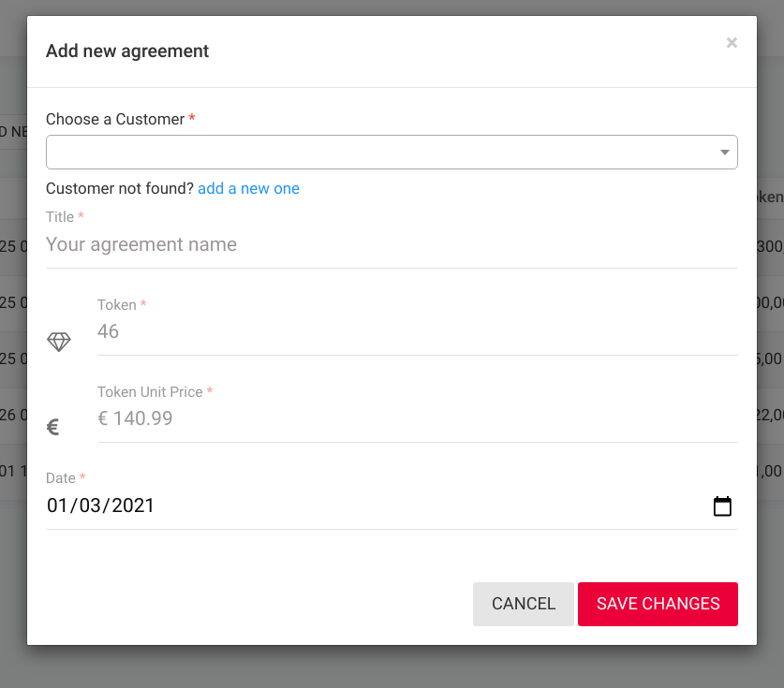Expand the customer dropdown arrow
The image size is (784, 688).
tap(724, 153)
